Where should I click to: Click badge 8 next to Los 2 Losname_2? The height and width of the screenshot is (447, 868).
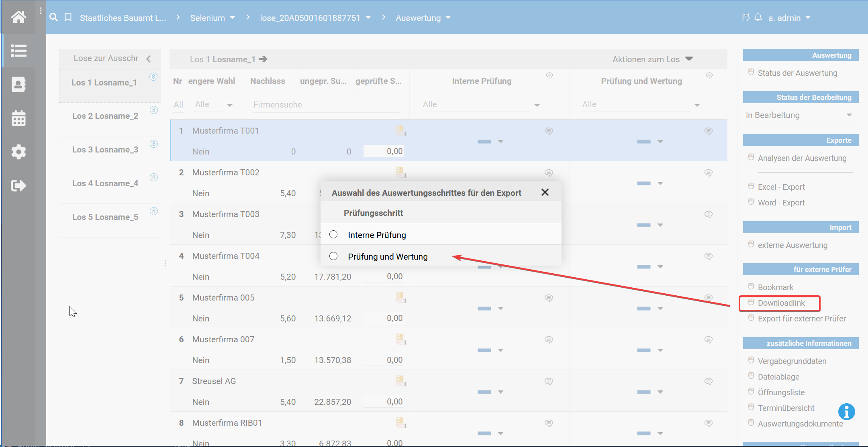point(154,110)
